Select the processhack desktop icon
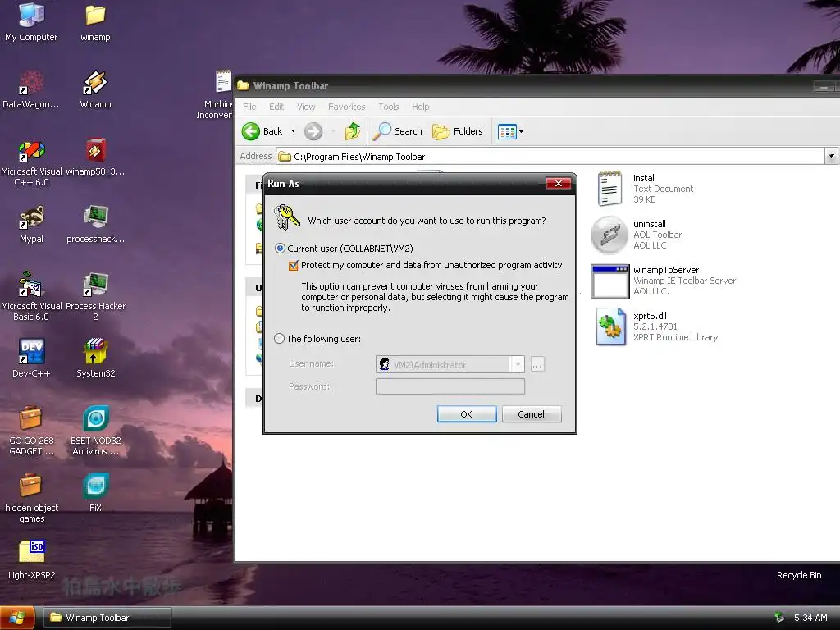 95,225
